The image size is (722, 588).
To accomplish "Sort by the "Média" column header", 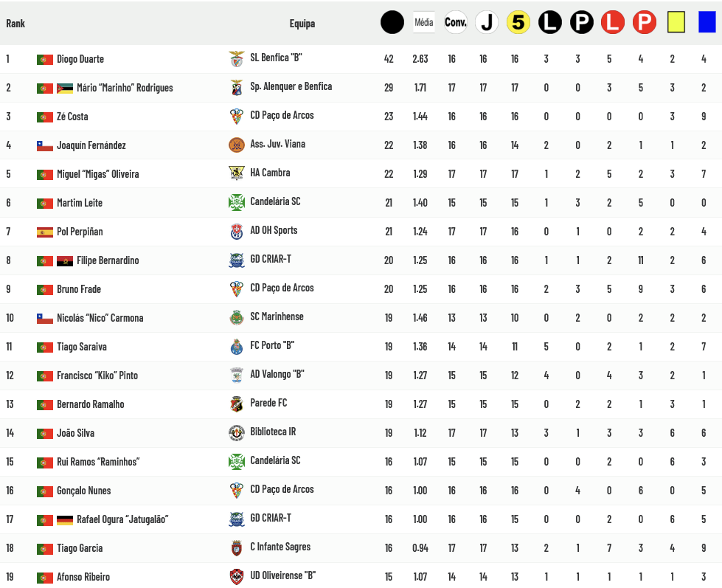I will tap(424, 23).
